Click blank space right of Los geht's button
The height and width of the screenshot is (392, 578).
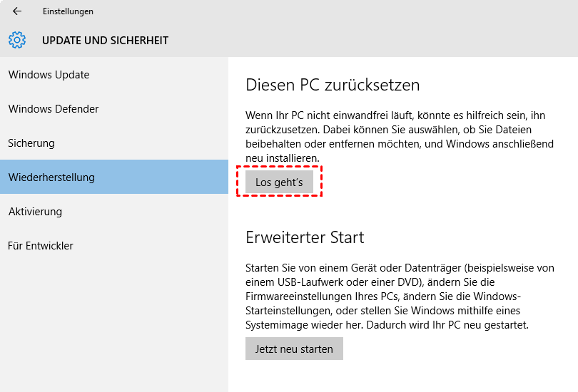pos(442,182)
